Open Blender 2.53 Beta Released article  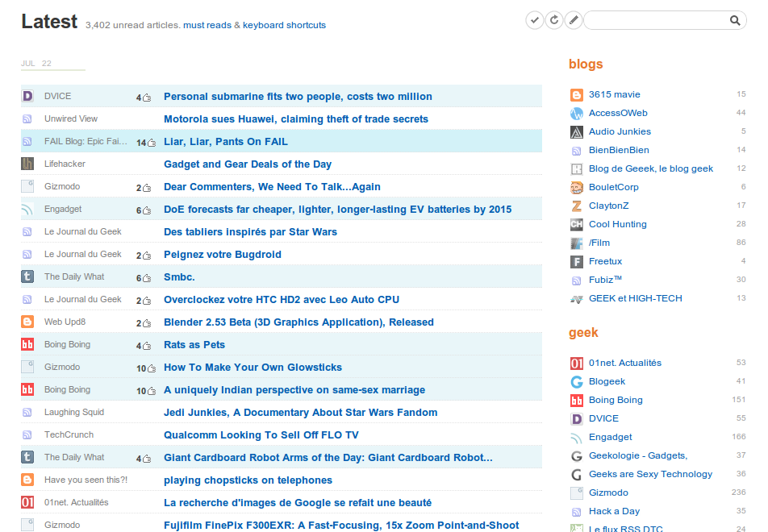[x=298, y=322]
